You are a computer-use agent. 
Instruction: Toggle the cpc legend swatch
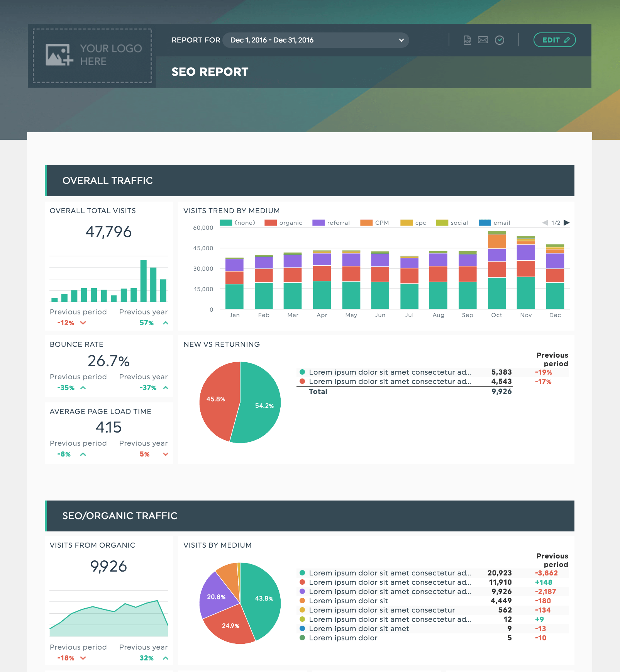coord(407,222)
